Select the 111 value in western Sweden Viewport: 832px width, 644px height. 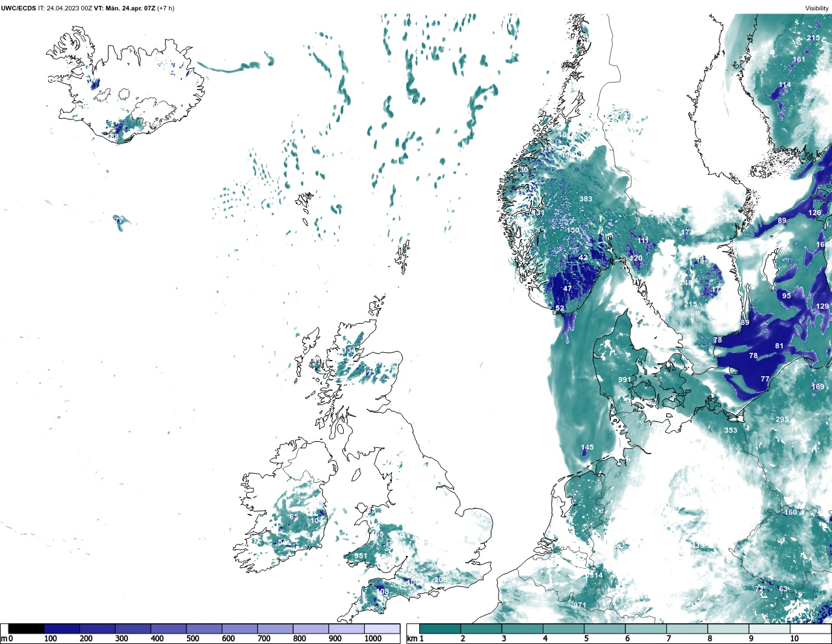(x=643, y=241)
